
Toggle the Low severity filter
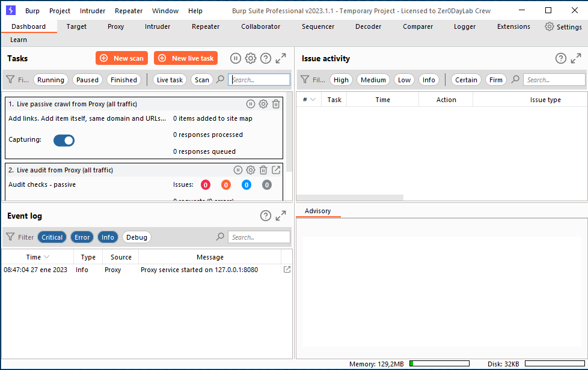(x=404, y=80)
